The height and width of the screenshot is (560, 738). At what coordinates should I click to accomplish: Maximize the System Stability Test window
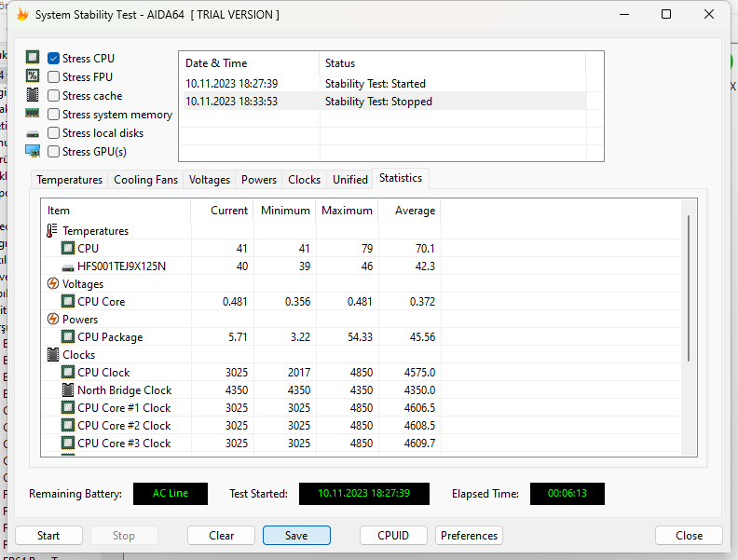(666, 14)
